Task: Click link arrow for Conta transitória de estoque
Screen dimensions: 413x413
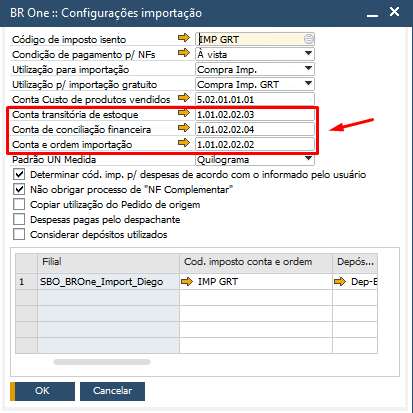Action: [x=184, y=113]
